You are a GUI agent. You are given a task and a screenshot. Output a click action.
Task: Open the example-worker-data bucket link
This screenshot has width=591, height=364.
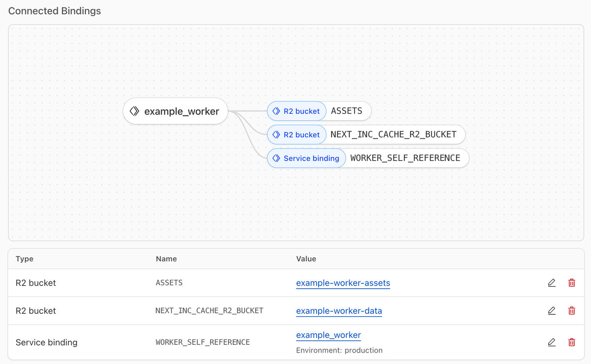[339, 311]
